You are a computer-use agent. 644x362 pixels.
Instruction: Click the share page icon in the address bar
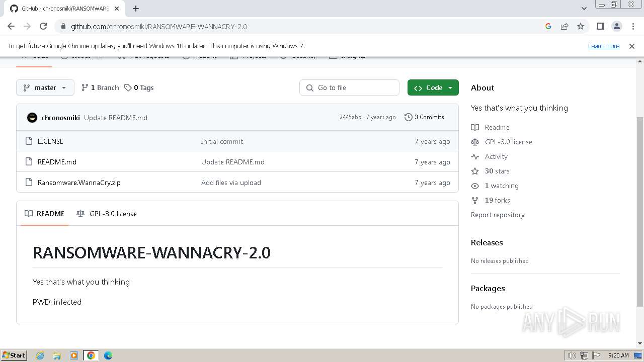pyautogui.click(x=565, y=26)
